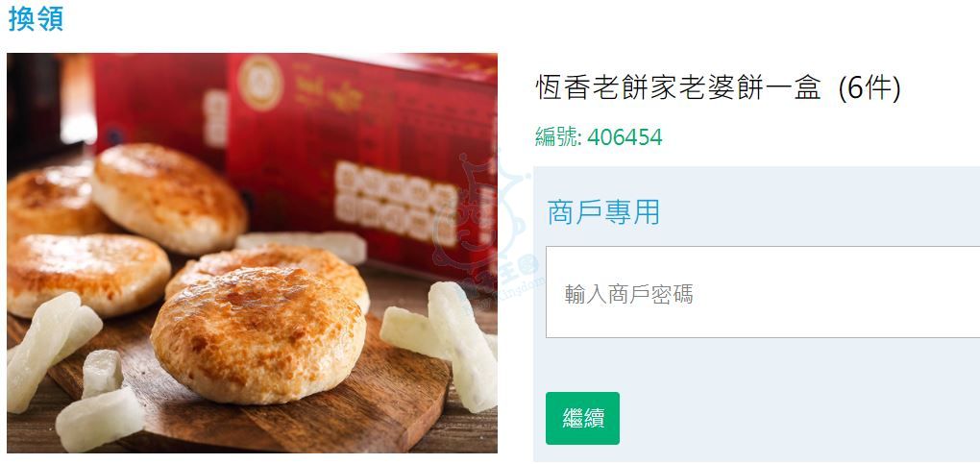
Task: Click the 編號 label text
Action: [x=558, y=137]
